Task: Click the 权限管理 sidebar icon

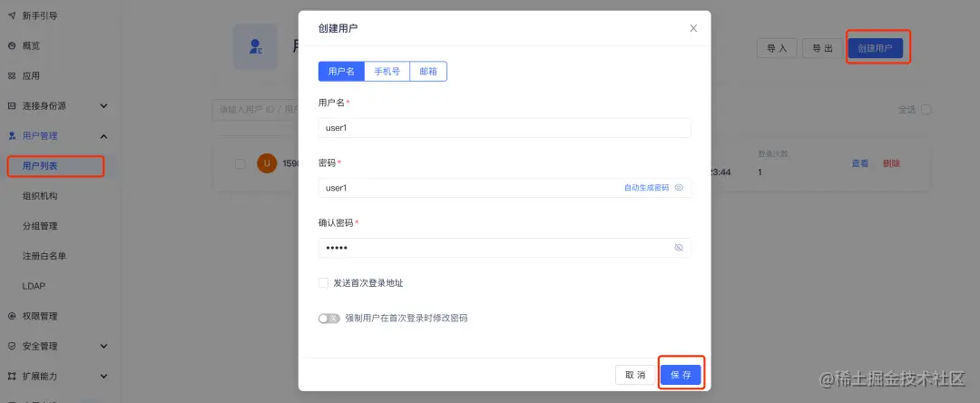Action: click(x=11, y=316)
